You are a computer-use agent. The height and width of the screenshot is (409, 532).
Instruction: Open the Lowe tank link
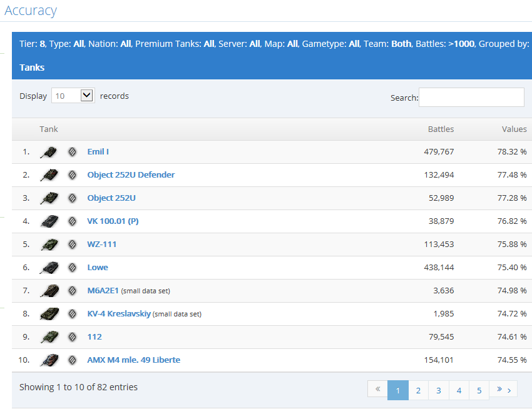click(x=98, y=267)
